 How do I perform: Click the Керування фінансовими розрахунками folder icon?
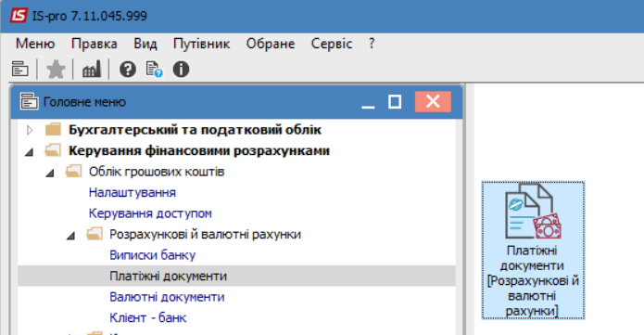53,150
